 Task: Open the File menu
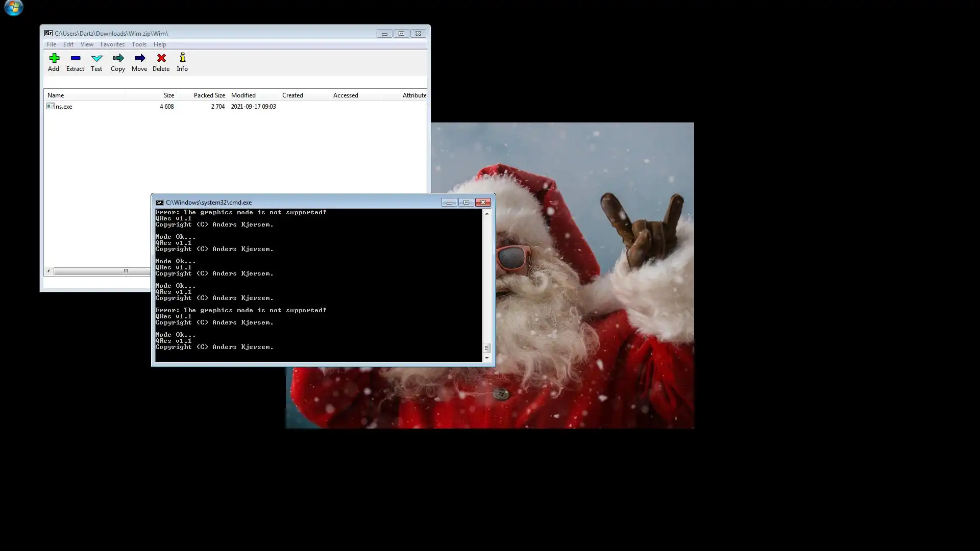(x=52, y=44)
